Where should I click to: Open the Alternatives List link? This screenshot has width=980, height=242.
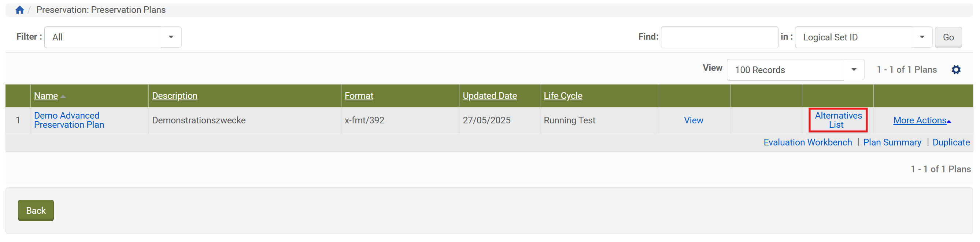(x=838, y=120)
